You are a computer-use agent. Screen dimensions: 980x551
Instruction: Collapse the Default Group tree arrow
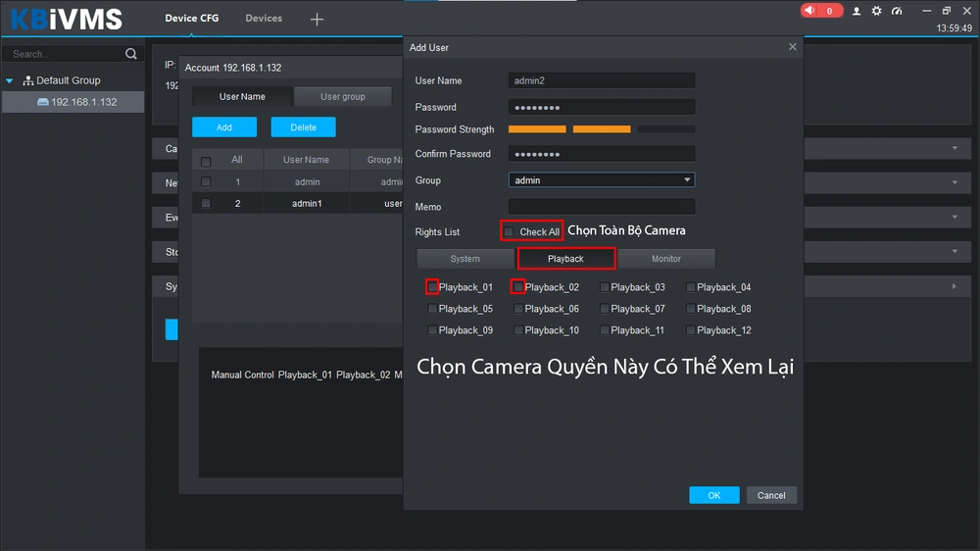[10, 80]
